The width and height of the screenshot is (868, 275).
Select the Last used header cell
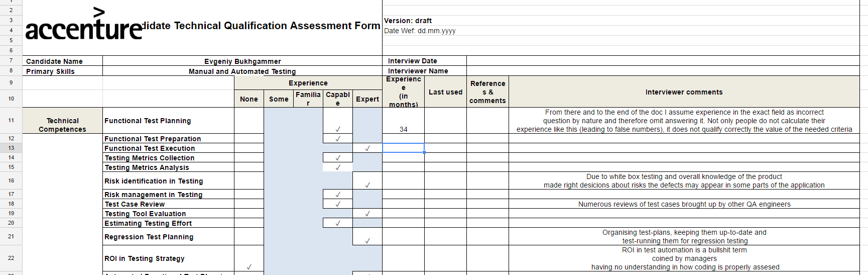coord(445,92)
